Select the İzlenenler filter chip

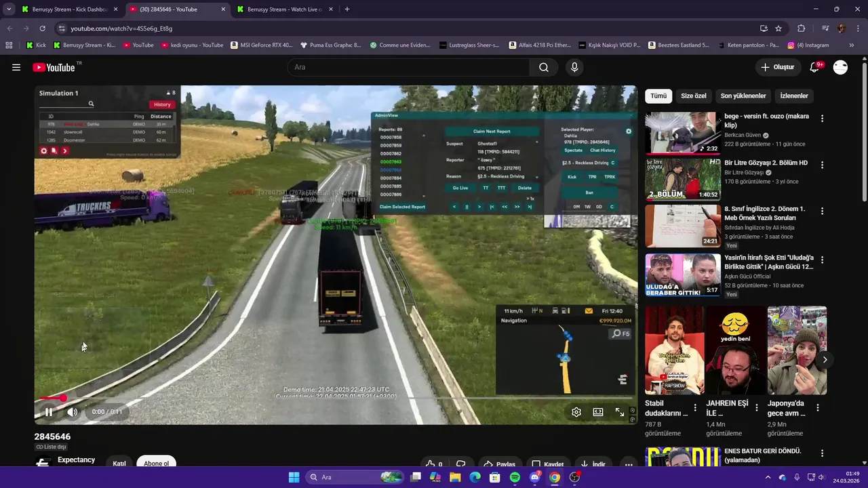pyautogui.click(x=794, y=96)
